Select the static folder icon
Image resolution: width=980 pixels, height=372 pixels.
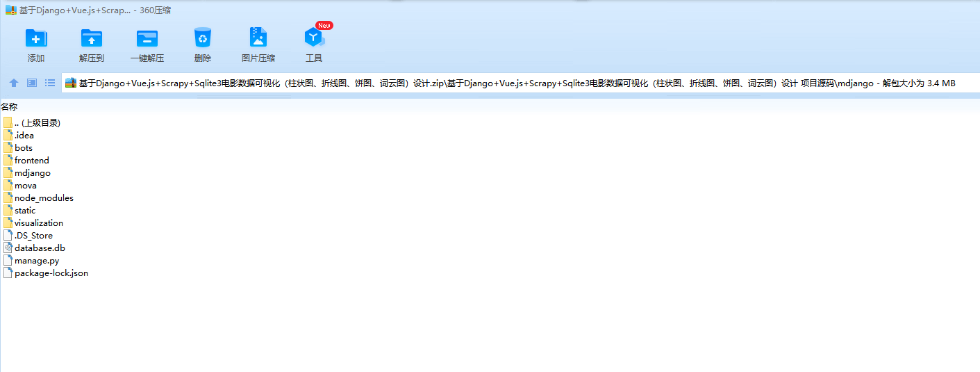8,210
